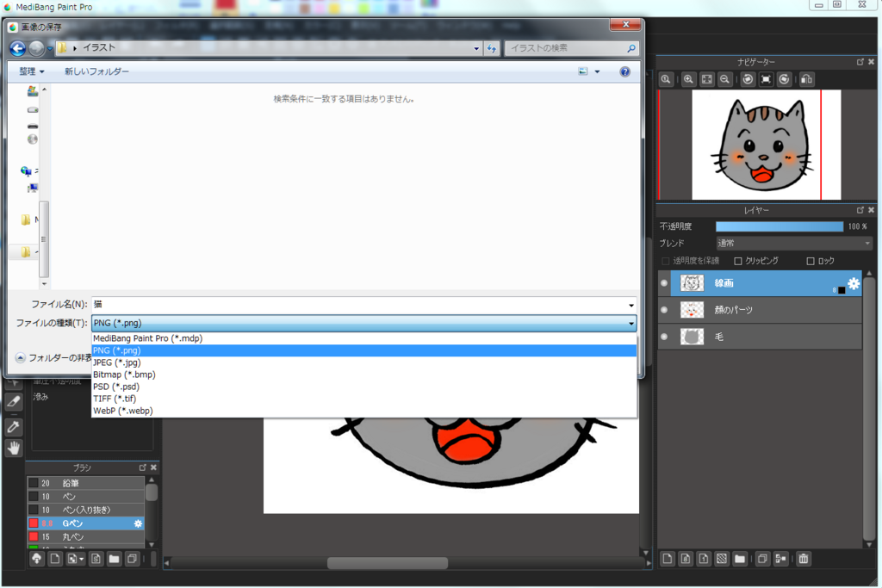Click the navigator zoom out icon
Viewport: 882px width, 588px height.
click(x=725, y=79)
